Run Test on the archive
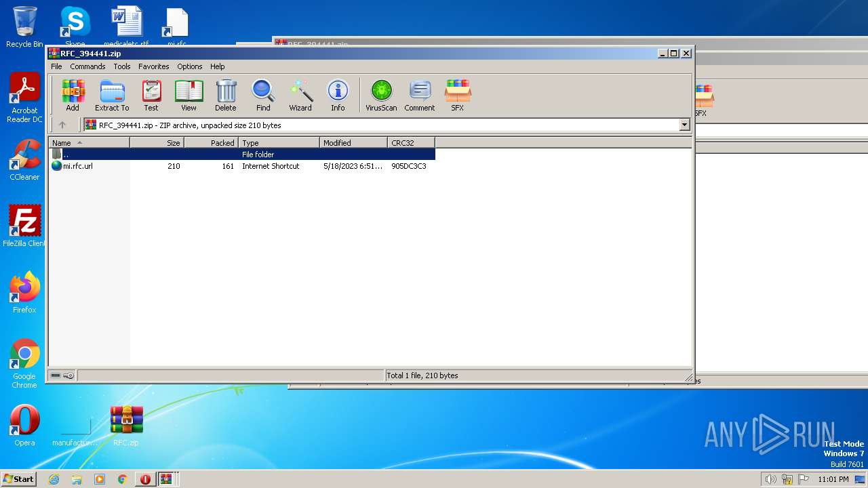The width and height of the screenshot is (868, 488). pos(151,95)
